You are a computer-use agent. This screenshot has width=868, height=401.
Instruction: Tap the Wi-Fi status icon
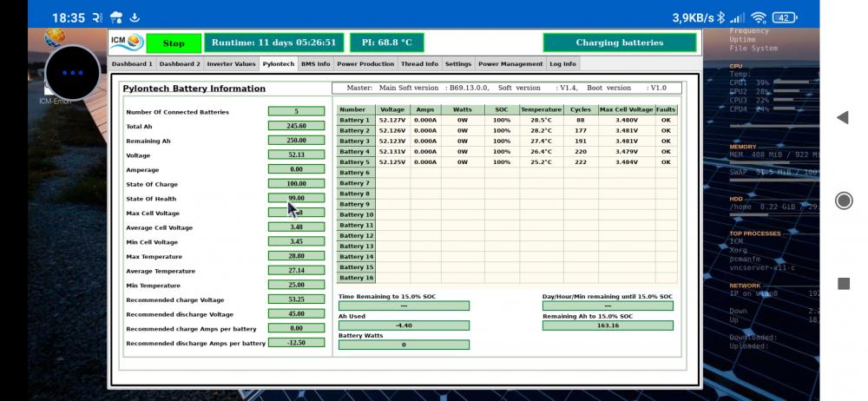pos(759,17)
